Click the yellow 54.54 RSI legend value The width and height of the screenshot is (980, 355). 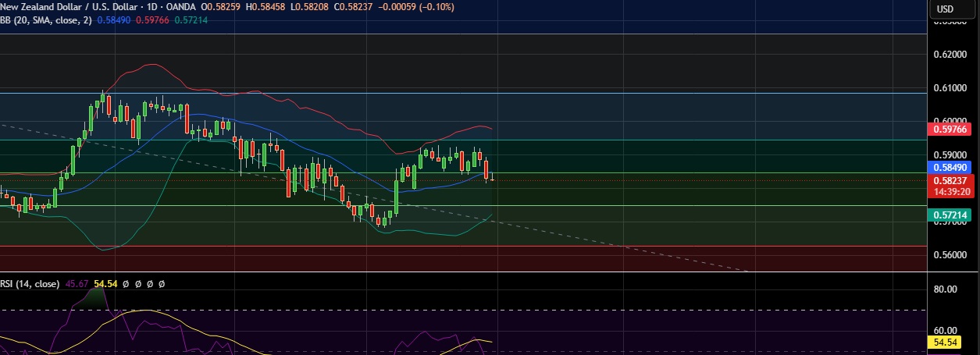(x=105, y=284)
